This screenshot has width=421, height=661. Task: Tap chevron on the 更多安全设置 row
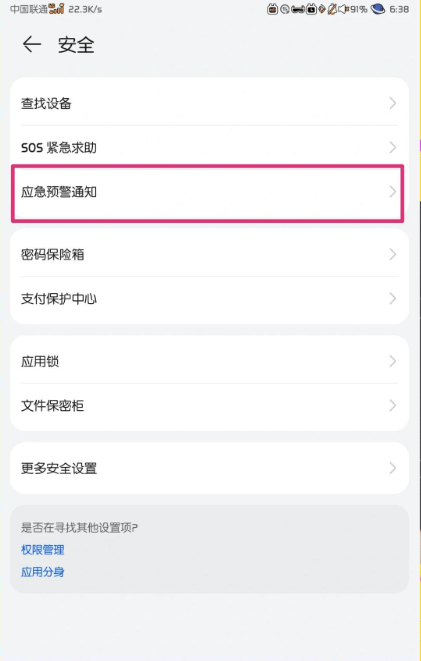393,468
